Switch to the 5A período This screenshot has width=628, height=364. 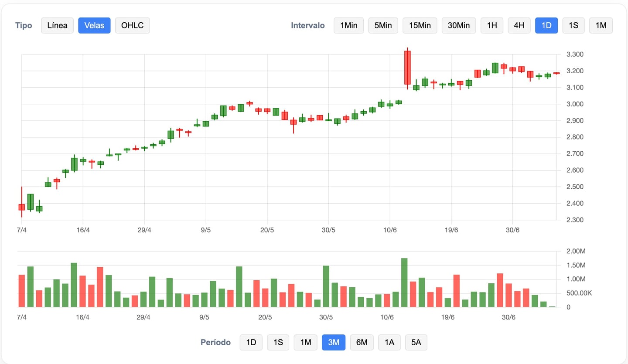click(416, 343)
